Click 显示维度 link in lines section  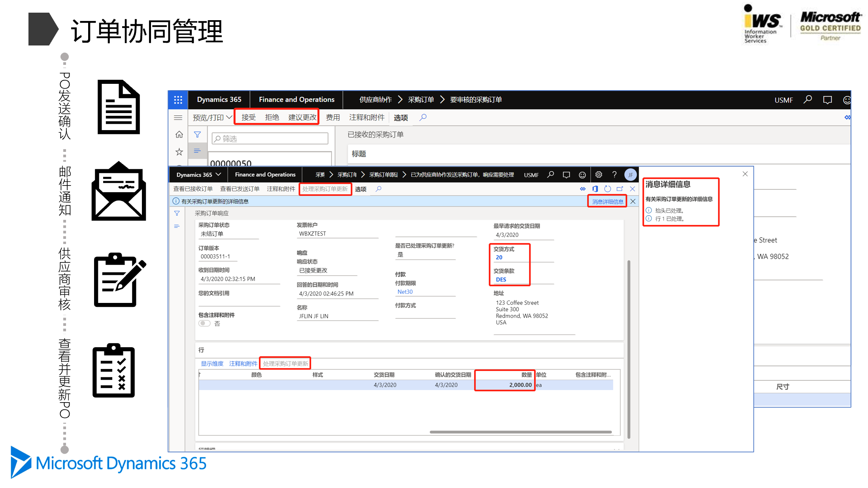click(212, 364)
